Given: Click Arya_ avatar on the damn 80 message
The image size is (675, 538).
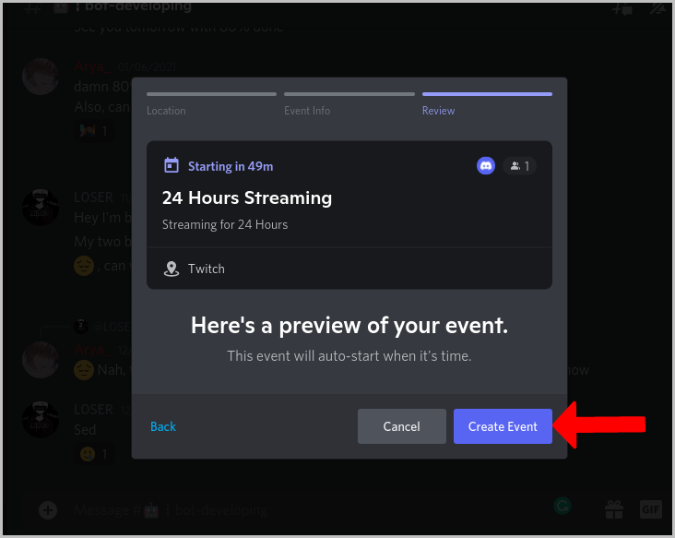Looking at the screenshot, I should coord(40,77).
